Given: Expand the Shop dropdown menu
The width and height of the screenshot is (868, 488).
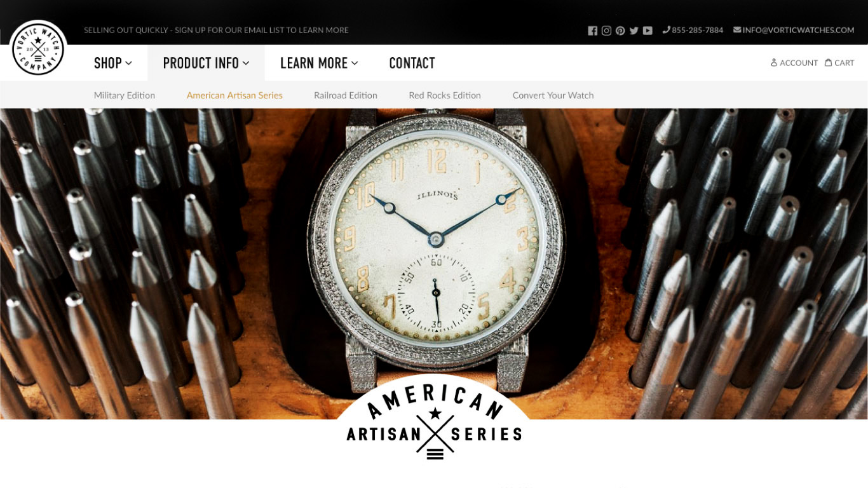Looking at the screenshot, I should click(113, 63).
